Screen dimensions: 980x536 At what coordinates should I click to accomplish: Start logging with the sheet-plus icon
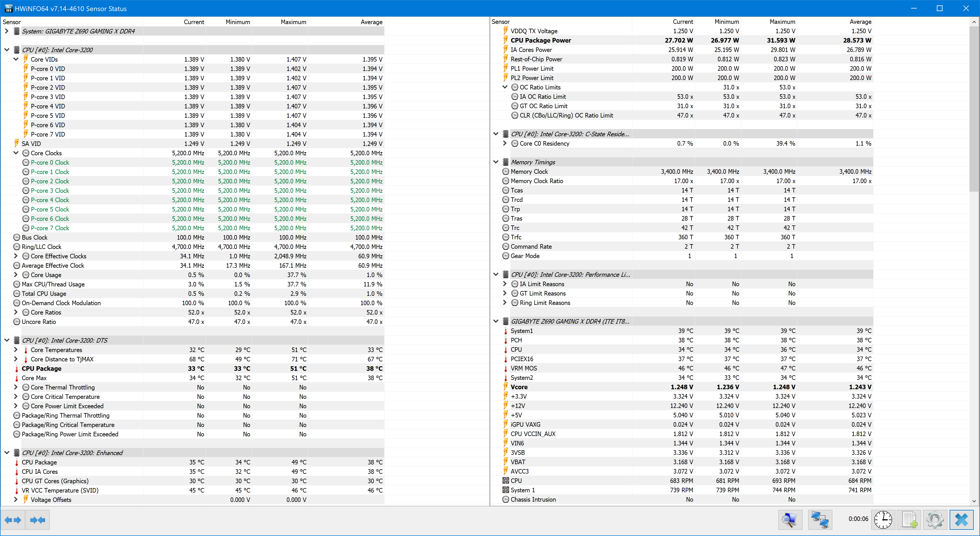pos(909,520)
